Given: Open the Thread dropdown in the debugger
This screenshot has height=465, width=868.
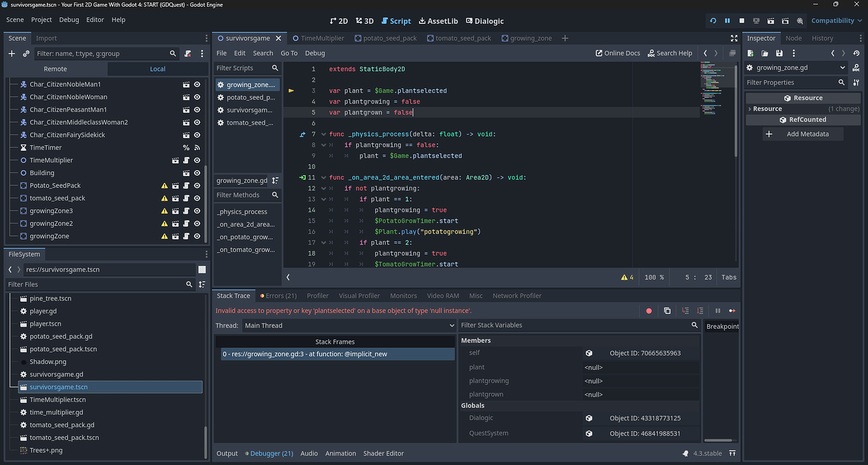Looking at the screenshot, I should point(348,325).
